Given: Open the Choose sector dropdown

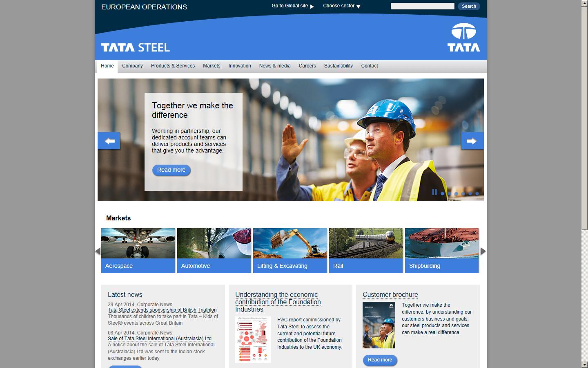Looking at the screenshot, I should [x=339, y=6].
